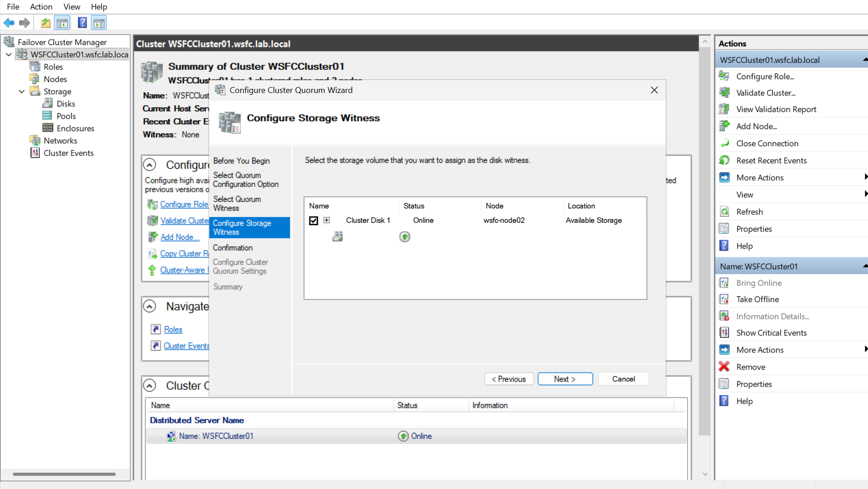Open the Cluster Events link under Navigate
Image resolution: width=868 pixels, height=489 pixels.
(x=186, y=346)
